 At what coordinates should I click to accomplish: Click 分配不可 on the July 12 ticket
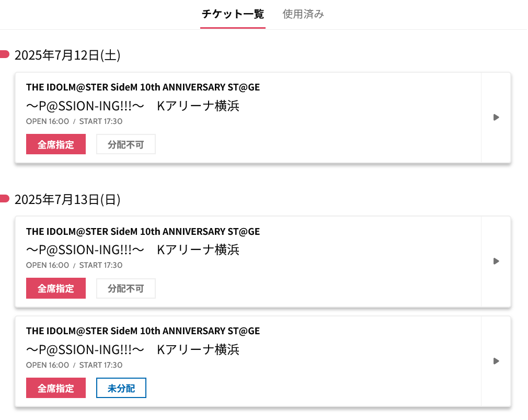point(126,144)
